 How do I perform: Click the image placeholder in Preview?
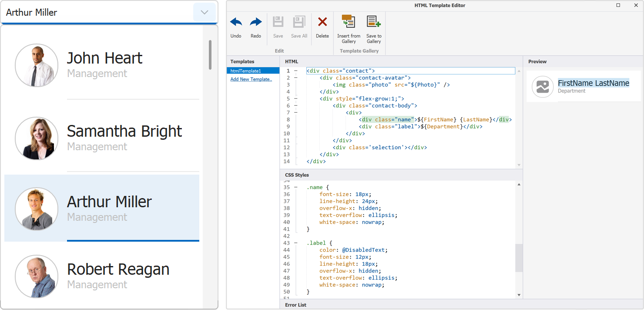point(543,87)
